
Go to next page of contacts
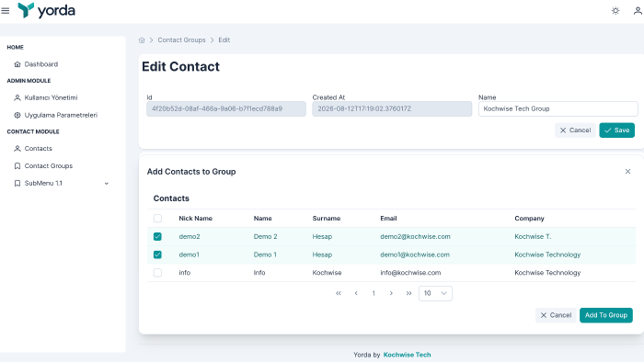click(x=391, y=293)
